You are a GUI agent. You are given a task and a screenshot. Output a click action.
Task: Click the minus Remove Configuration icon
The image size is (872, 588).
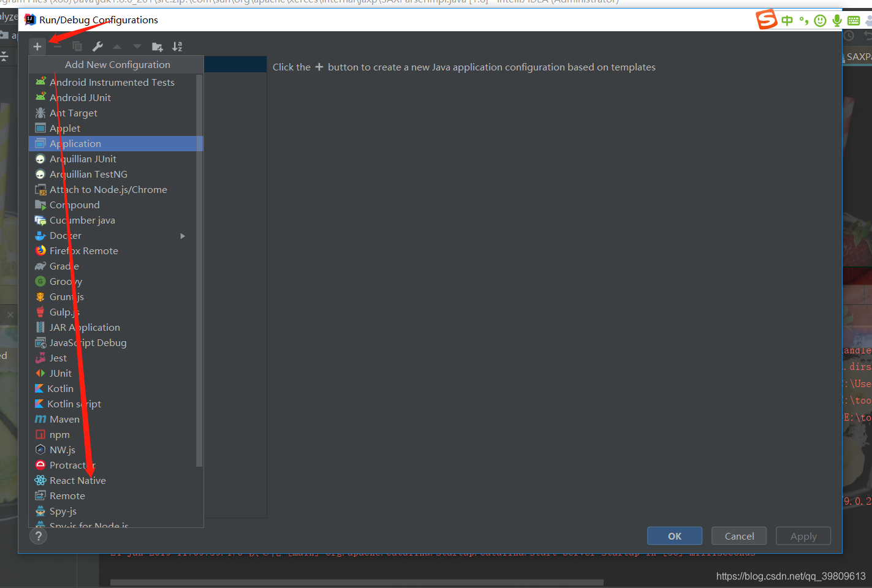pyautogui.click(x=58, y=47)
